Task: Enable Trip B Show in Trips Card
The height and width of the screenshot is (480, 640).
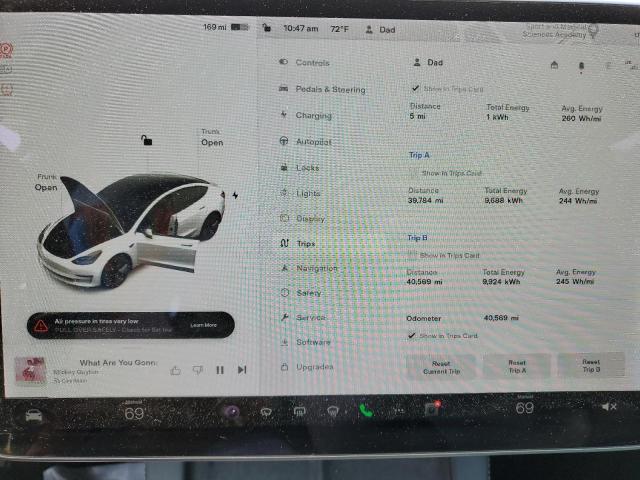Action: (x=412, y=255)
